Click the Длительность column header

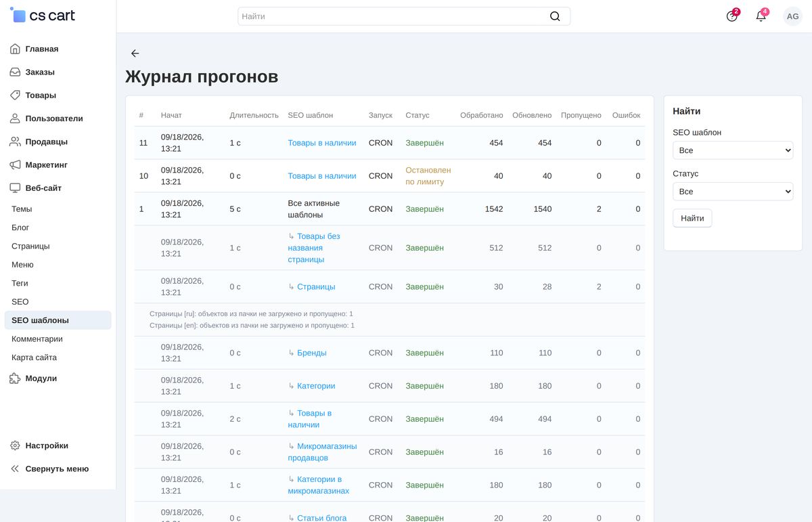[254, 116]
